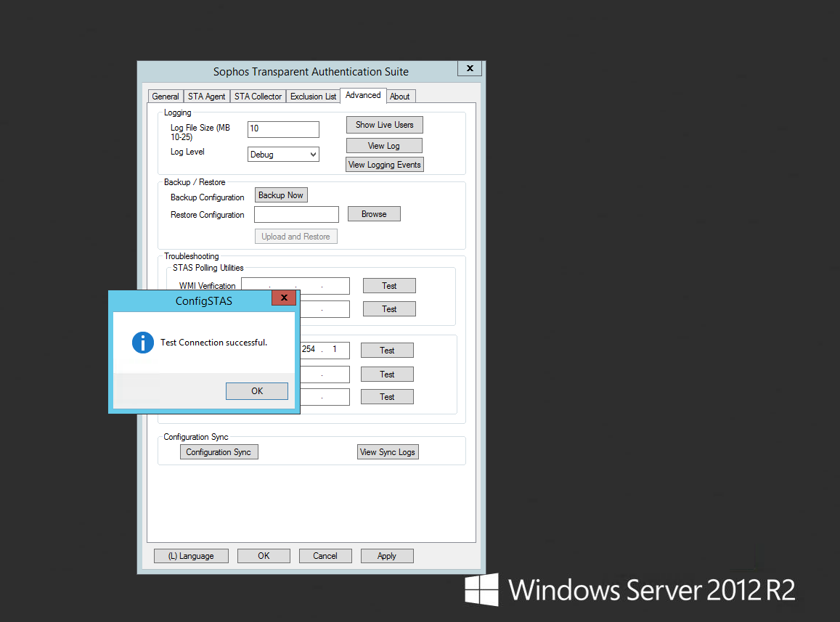Click the (L) Language button
The height and width of the screenshot is (622, 840).
coord(191,556)
